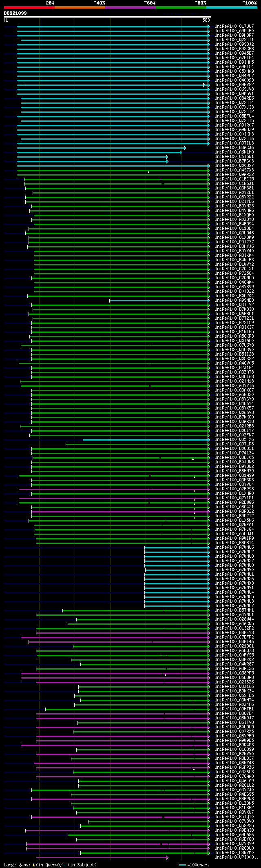Select the label UniRef100_P74134
Viewport: 261px width, 868px height.
[x=234, y=453]
